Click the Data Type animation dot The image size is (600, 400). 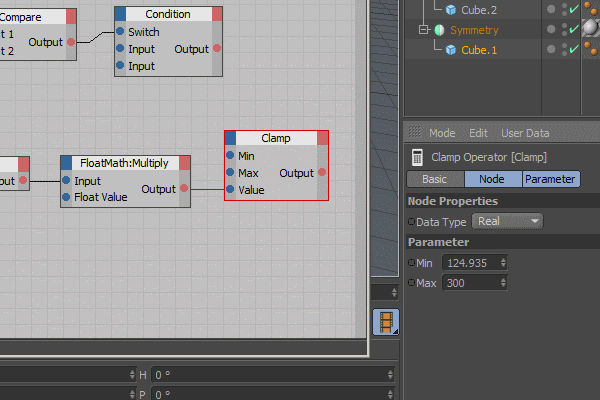411,221
